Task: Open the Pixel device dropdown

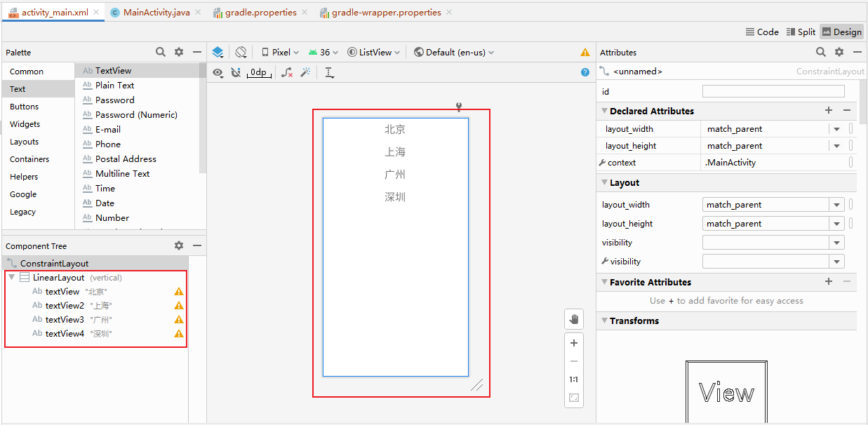Action: click(x=280, y=52)
